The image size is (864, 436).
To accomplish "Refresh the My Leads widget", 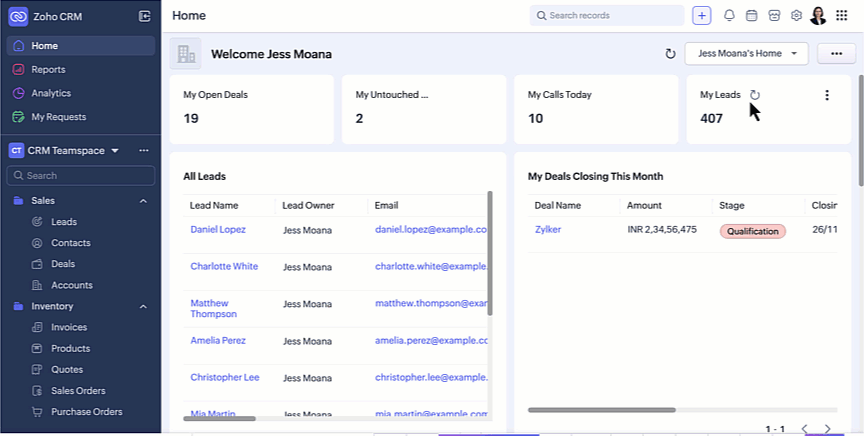I will click(755, 95).
